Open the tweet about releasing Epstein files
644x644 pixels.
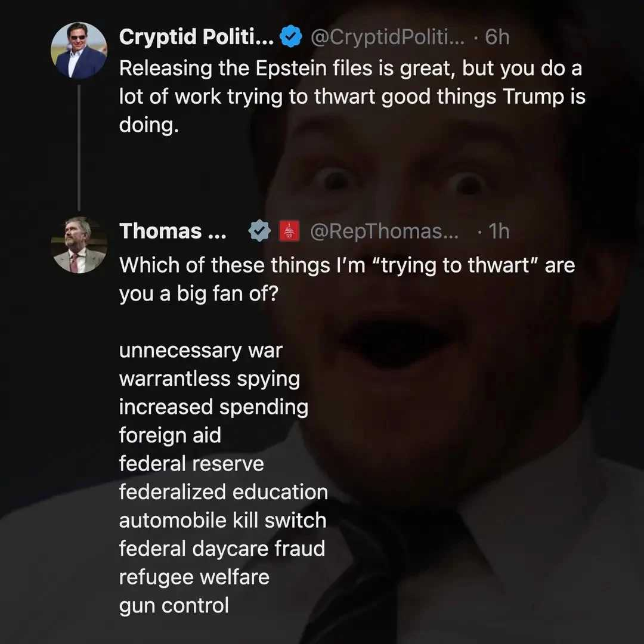[x=352, y=97]
